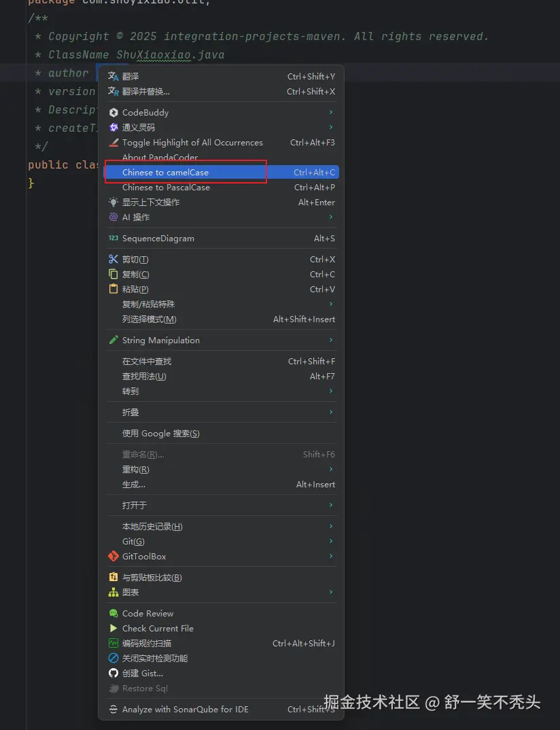Expand the 本地历史记录 submenu arrow
This screenshot has height=730, width=560.
tap(331, 527)
